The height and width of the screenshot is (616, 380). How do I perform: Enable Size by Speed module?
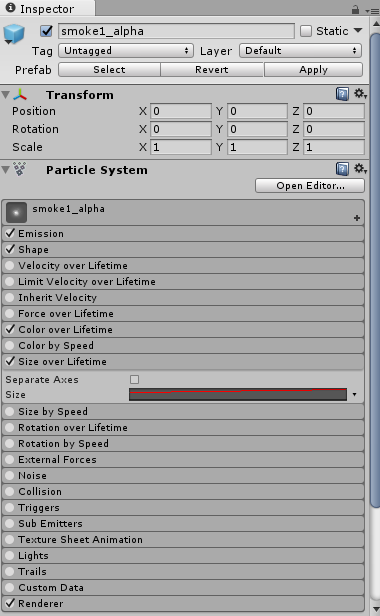tap(10, 411)
